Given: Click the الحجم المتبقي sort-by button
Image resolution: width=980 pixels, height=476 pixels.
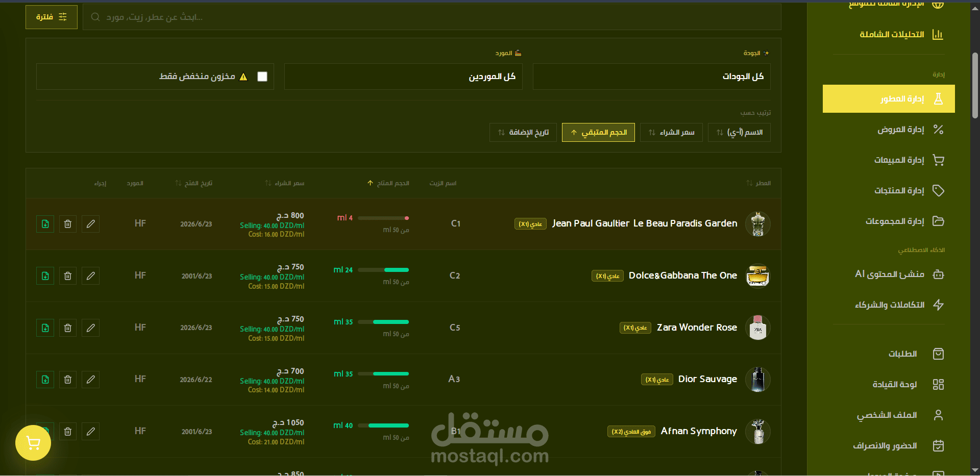Looking at the screenshot, I should tap(598, 133).
